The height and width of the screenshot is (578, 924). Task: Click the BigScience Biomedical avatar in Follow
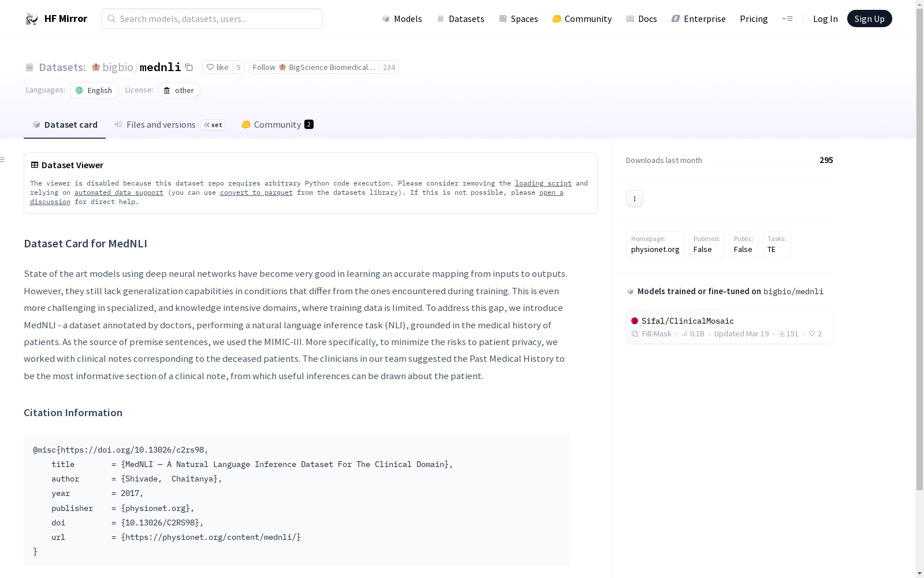click(282, 67)
